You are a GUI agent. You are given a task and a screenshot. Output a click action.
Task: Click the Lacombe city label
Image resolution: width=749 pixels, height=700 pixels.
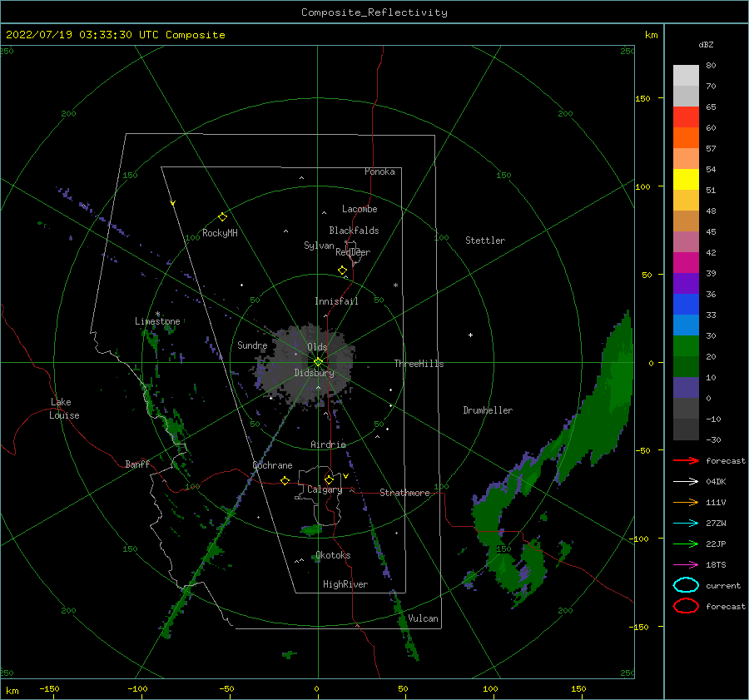(x=360, y=209)
